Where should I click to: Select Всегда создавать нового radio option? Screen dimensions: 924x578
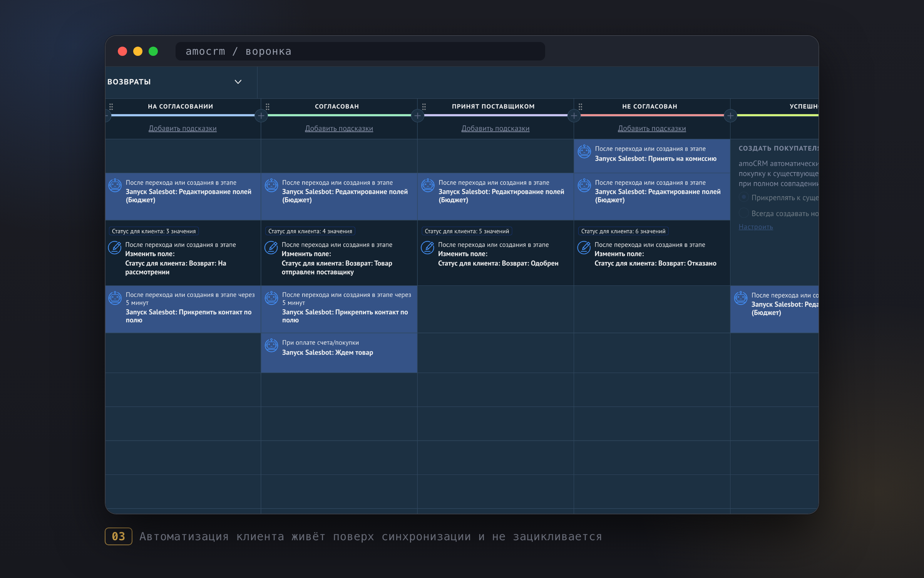(744, 213)
